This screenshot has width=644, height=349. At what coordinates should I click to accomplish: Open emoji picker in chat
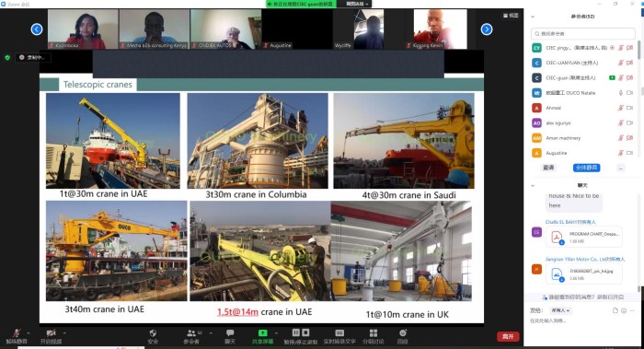point(624,310)
